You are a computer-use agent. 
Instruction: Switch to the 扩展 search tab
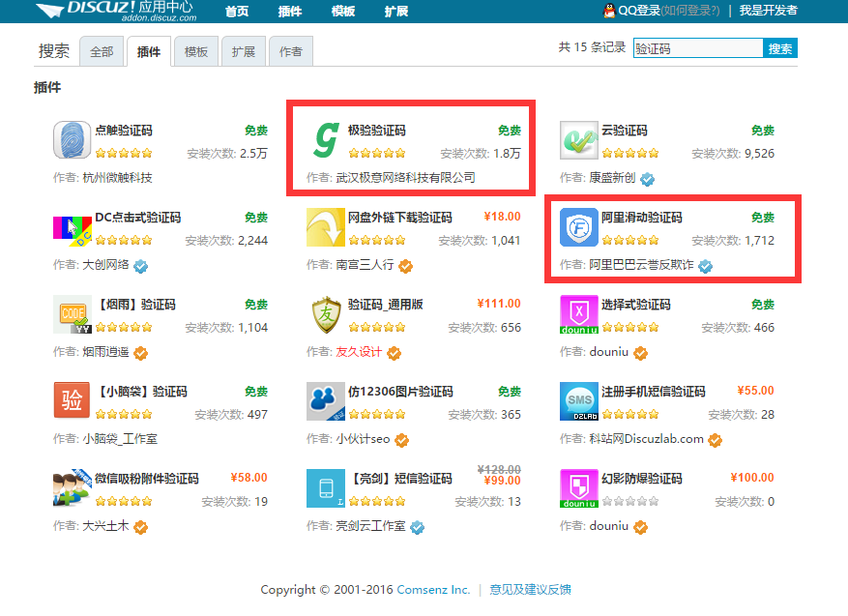tap(244, 51)
